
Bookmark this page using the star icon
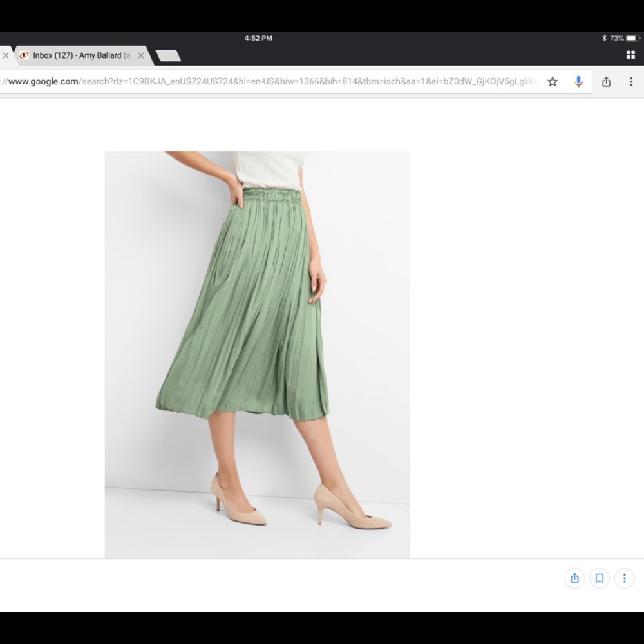553,82
